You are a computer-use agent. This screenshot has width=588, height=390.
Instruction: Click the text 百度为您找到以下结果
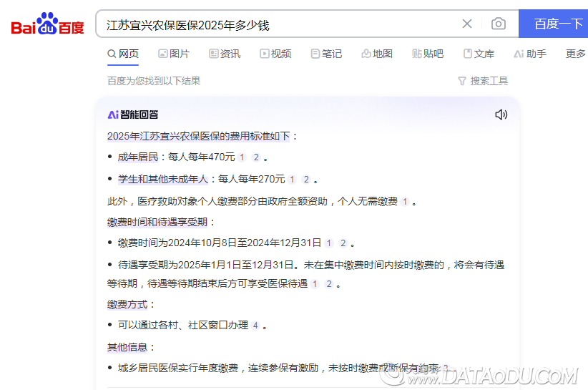pos(154,81)
